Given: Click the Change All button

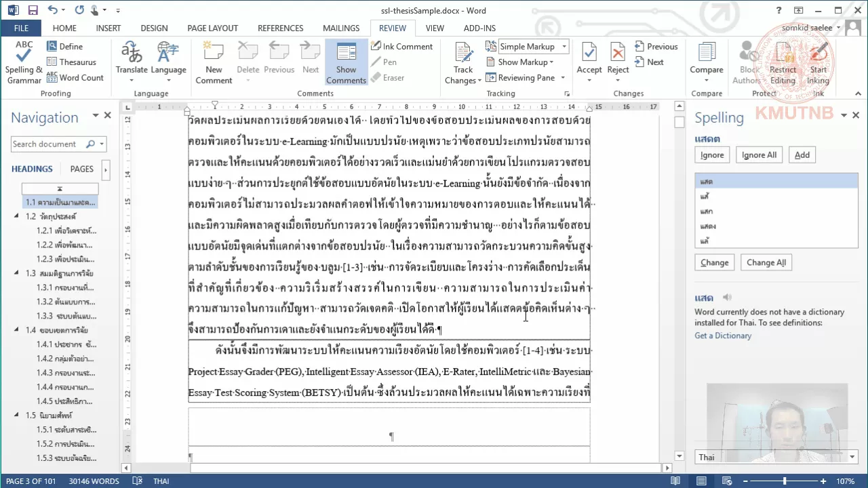Looking at the screenshot, I should [x=766, y=262].
